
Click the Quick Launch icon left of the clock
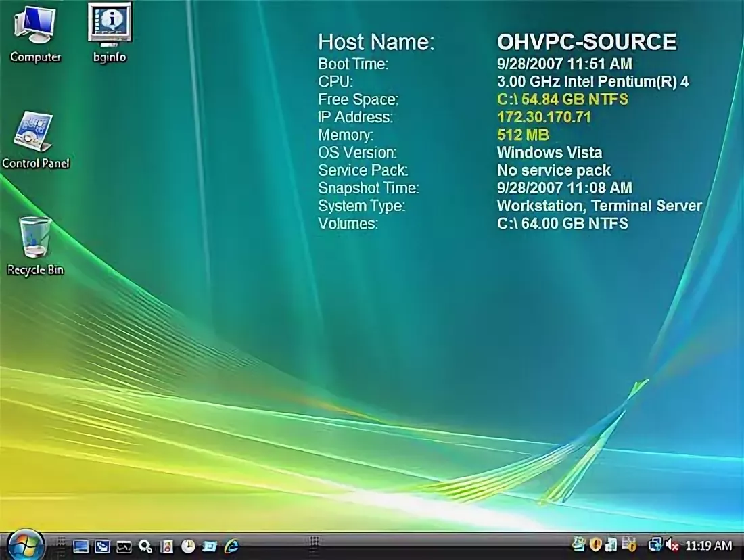[167, 546]
